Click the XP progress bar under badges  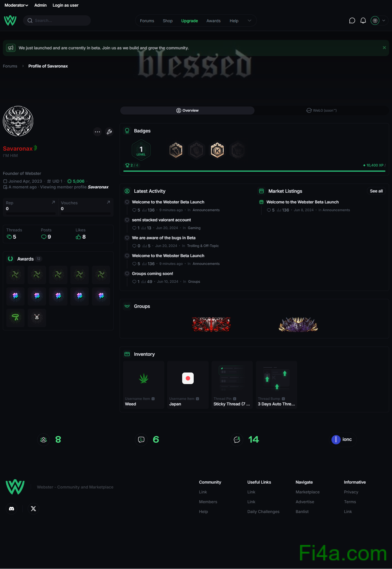[x=254, y=171]
